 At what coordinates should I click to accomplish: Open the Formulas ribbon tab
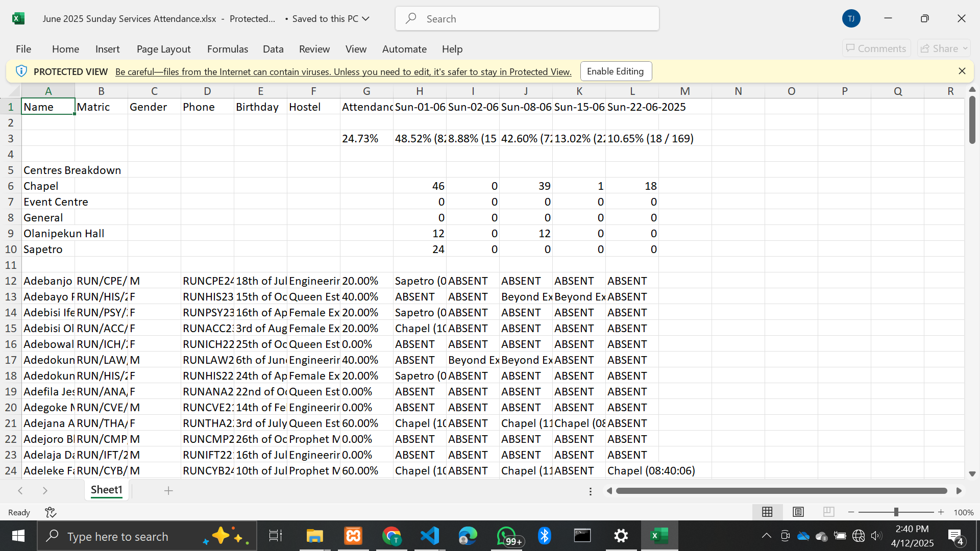(228, 49)
